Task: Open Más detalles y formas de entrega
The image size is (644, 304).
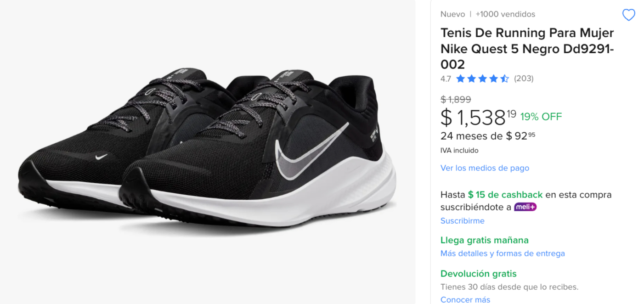Action: (x=503, y=253)
